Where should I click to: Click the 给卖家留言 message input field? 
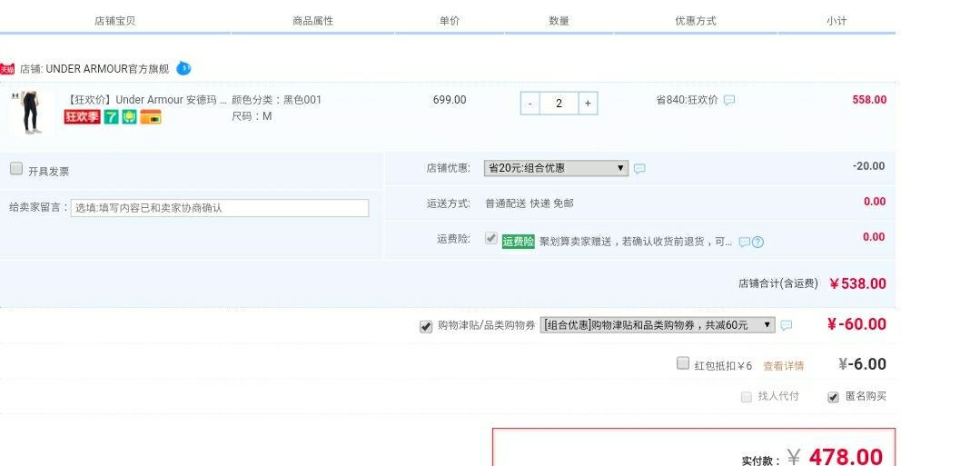[x=220, y=208]
